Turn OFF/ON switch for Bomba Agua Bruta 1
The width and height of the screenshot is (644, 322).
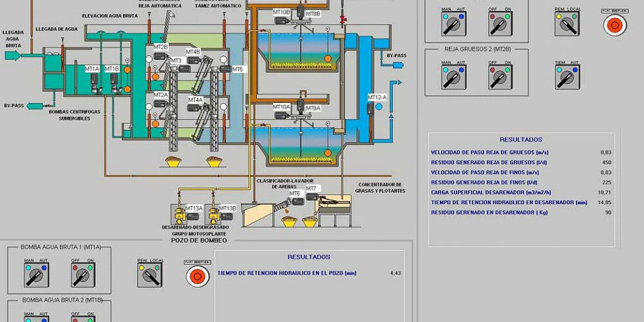tap(81, 276)
